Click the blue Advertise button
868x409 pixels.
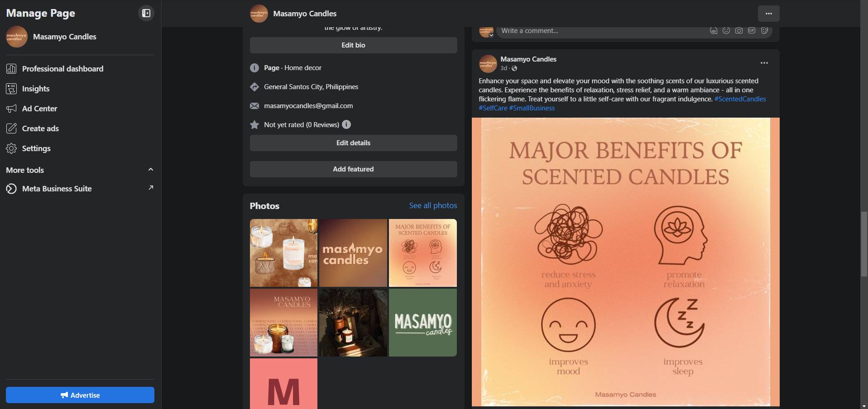pyautogui.click(x=80, y=395)
